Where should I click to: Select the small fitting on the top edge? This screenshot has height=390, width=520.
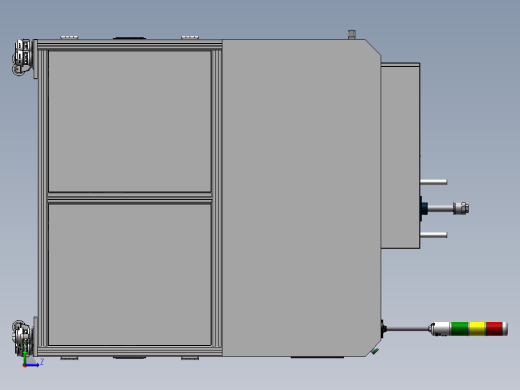(x=352, y=34)
